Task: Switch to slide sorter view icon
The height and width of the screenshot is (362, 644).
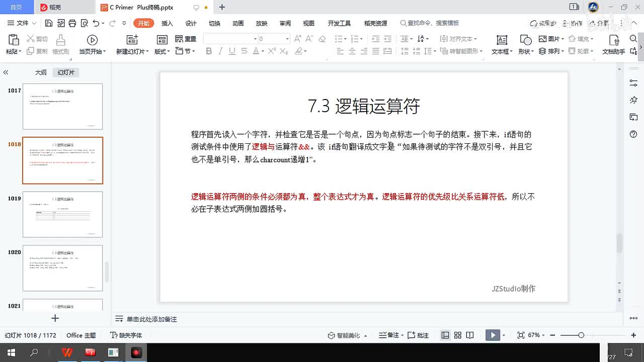Action: point(457,335)
